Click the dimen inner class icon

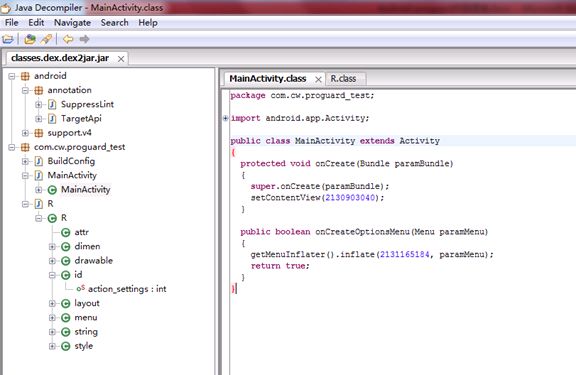(65, 247)
